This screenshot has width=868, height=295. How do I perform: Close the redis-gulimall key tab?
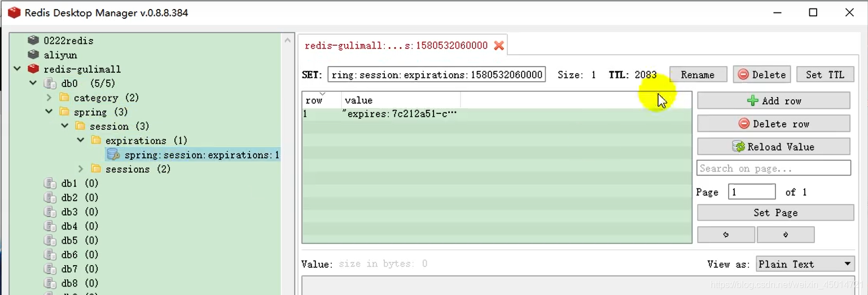[x=499, y=46]
